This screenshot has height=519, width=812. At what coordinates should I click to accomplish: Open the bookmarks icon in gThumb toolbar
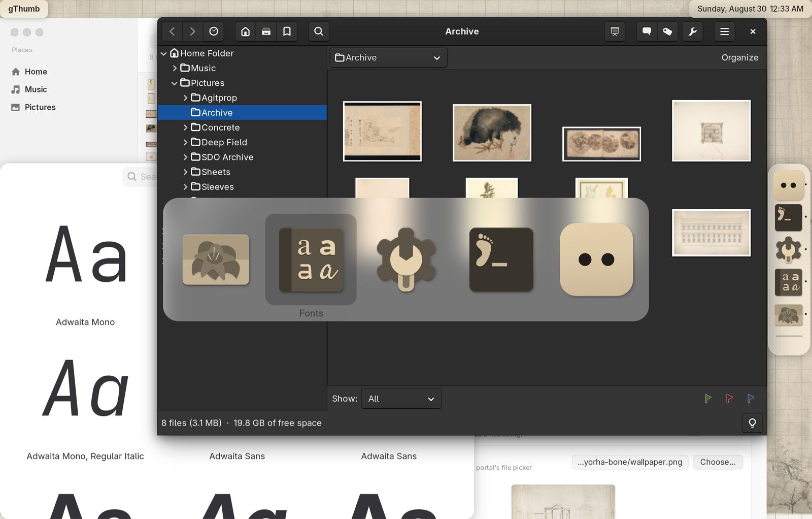click(287, 31)
